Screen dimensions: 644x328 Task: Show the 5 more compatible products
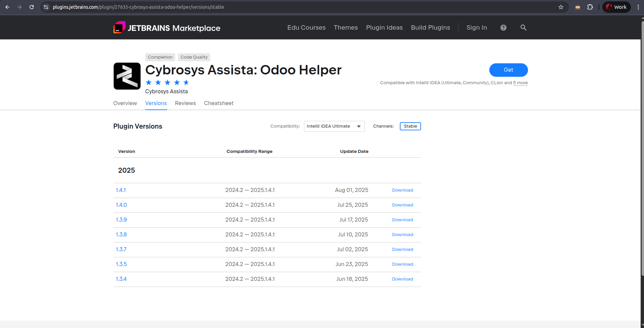[520, 83]
